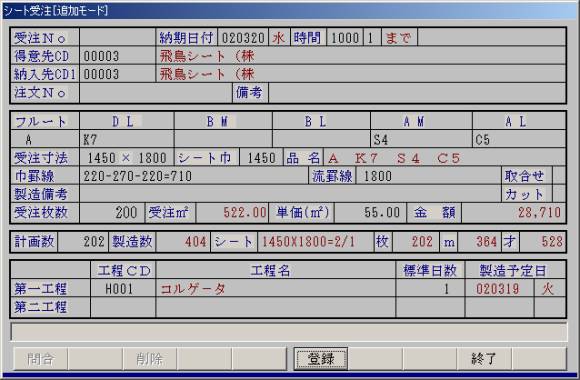
Task: Select the 受注No input field
Action: [x=118, y=37]
